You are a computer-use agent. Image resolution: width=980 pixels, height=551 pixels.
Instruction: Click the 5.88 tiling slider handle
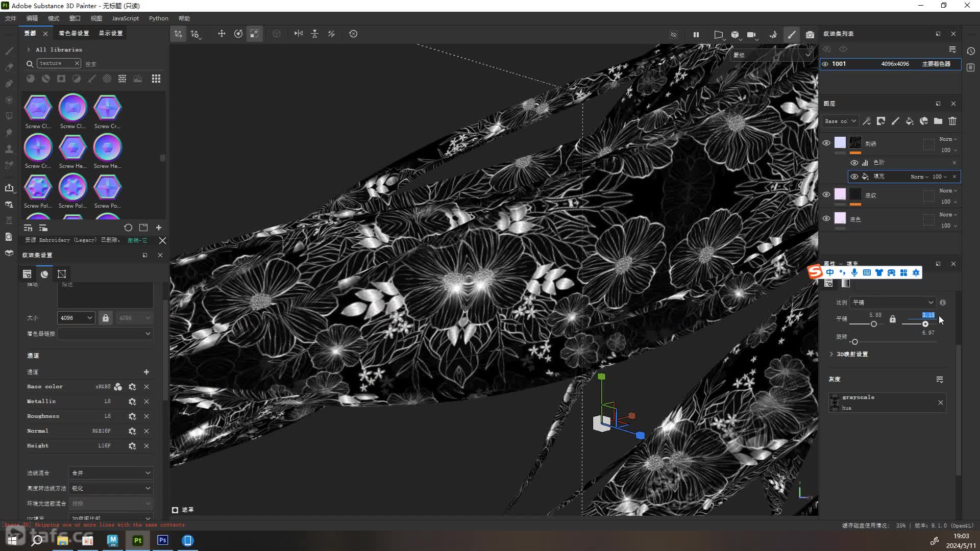coord(874,324)
